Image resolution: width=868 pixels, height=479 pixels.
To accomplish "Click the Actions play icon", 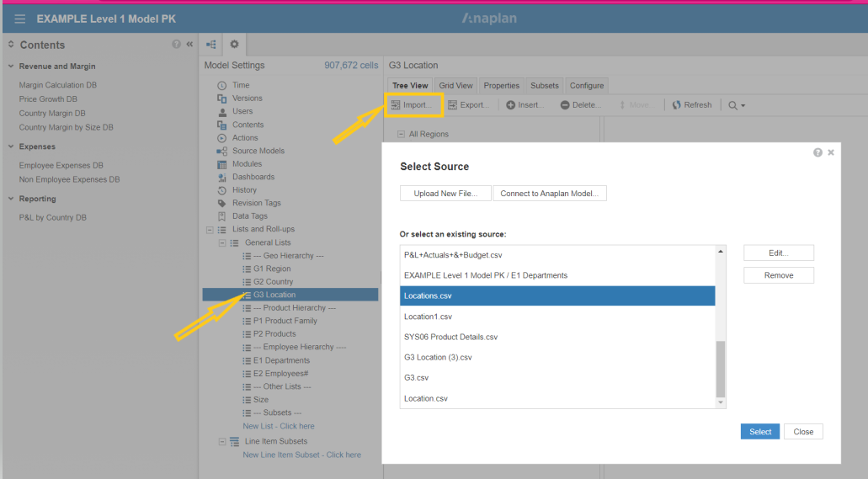I will [x=222, y=138].
